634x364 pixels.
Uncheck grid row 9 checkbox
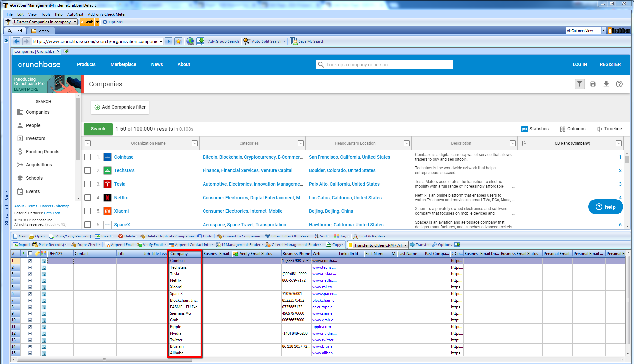pos(30,313)
